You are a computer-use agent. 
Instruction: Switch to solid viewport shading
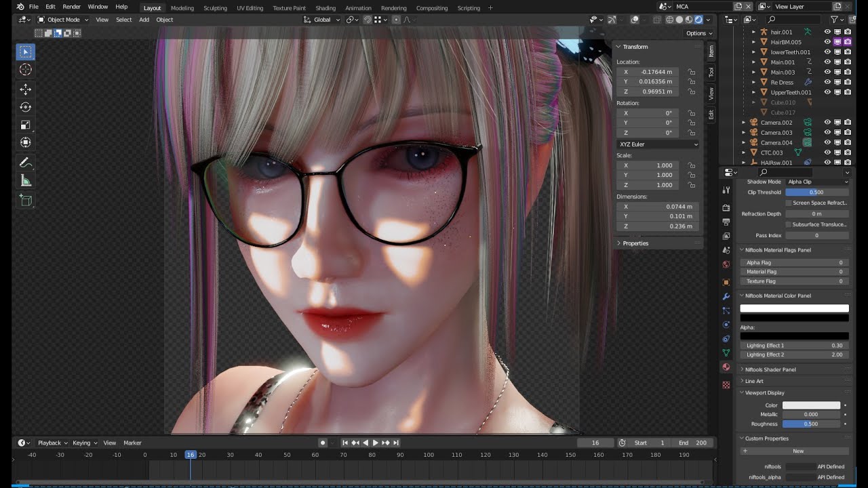(679, 20)
